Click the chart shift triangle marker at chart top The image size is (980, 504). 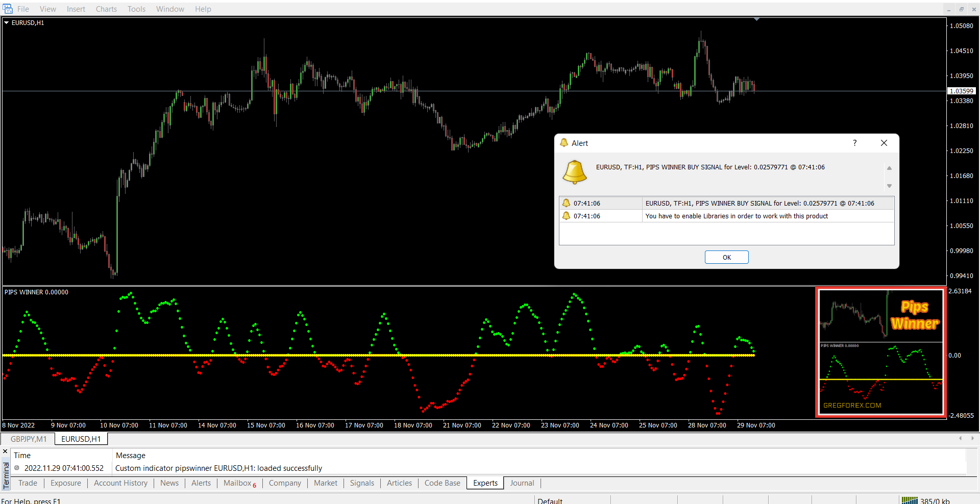[757, 19]
